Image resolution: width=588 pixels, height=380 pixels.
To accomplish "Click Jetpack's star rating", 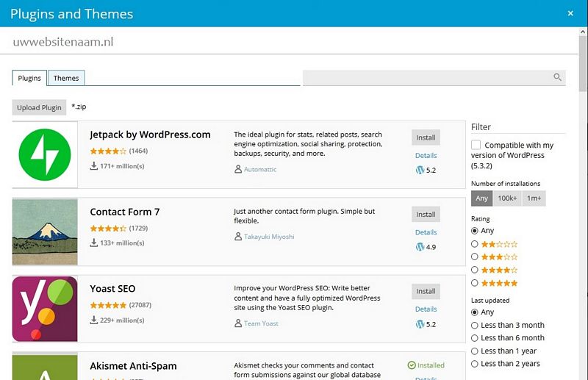I will (x=108, y=151).
